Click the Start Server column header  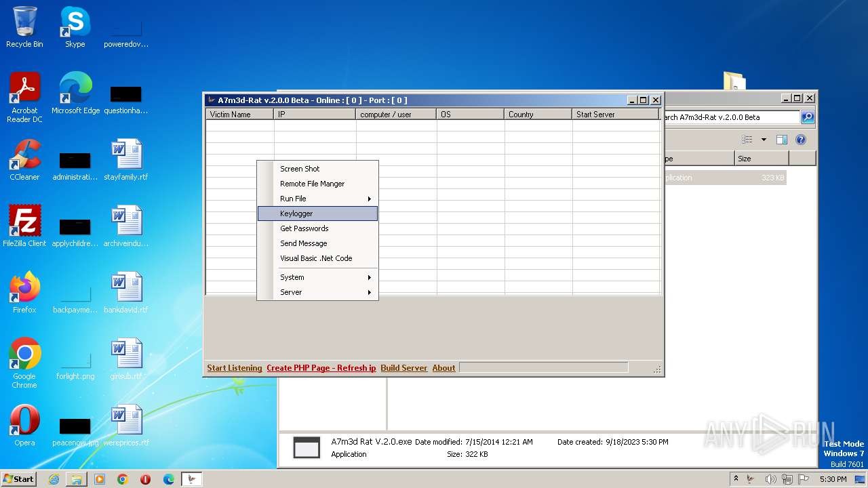click(616, 115)
